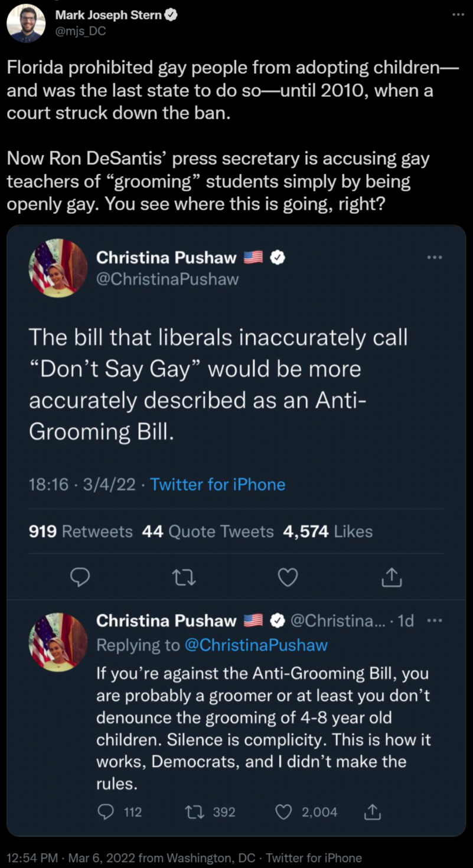Open more options on Mark Joseph Stern's tweet
Image resolution: width=473 pixels, height=868 pixels.
(x=459, y=13)
